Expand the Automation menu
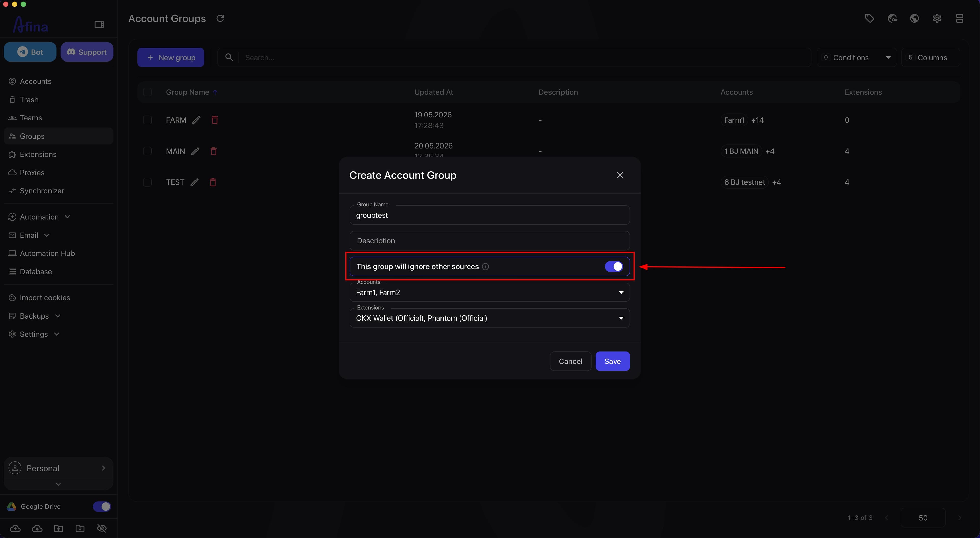Screen dimensions: 980x538 click(x=39, y=217)
